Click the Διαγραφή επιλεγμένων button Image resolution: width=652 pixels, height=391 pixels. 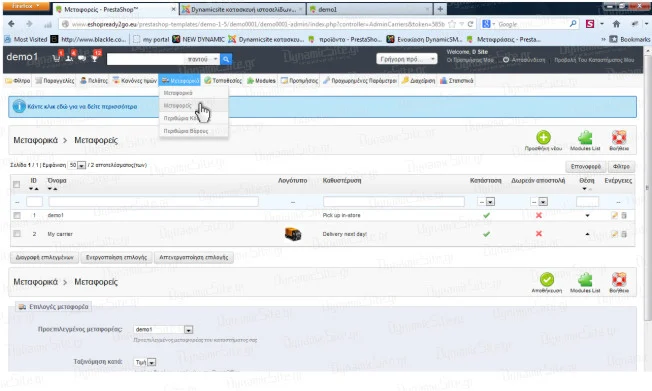(x=44, y=257)
